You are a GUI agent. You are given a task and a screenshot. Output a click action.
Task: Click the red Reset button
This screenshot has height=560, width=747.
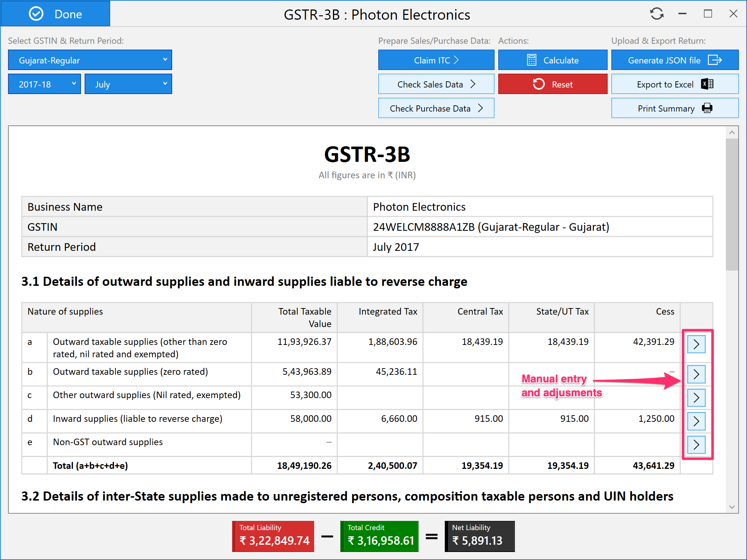click(553, 84)
